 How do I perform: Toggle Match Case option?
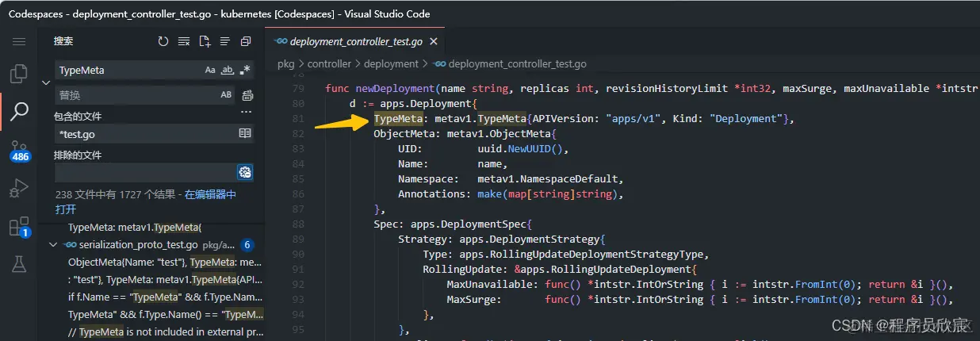(x=210, y=70)
